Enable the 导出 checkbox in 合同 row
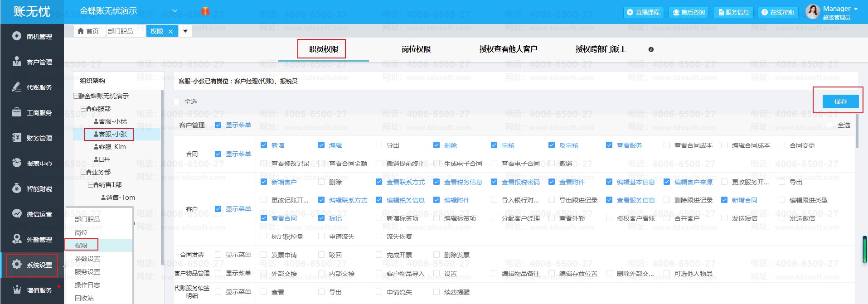The height and width of the screenshot is (304, 868). (379, 145)
